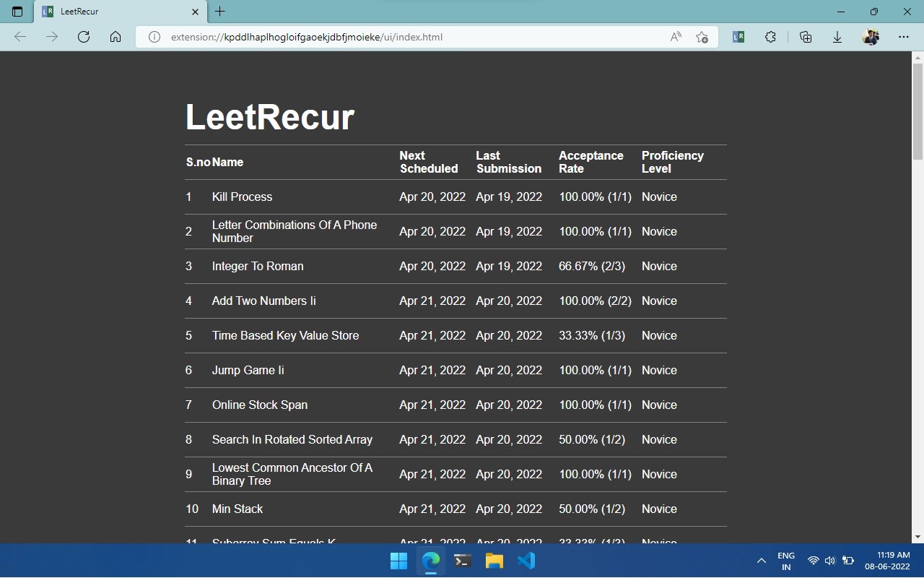Launch Visual Studio Code from the taskbar
The height and width of the screenshot is (578, 924).
(526, 560)
